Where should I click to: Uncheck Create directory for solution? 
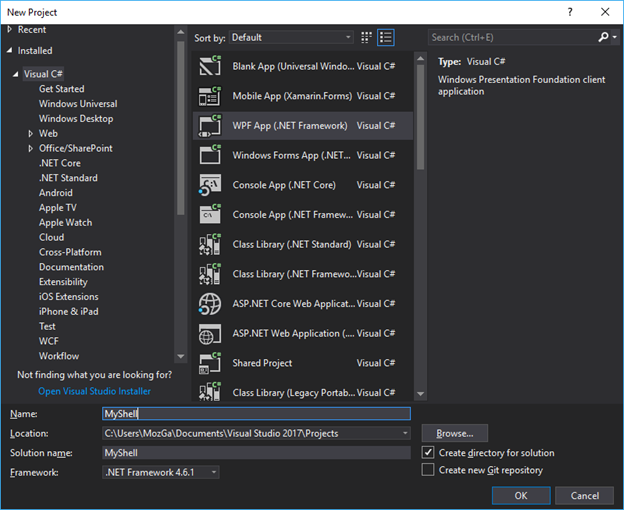click(428, 452)
